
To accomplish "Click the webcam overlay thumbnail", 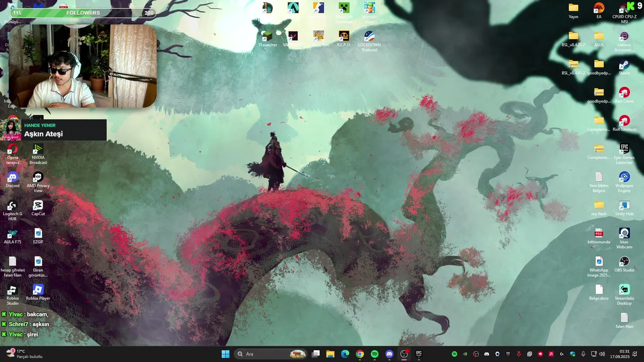I will point(83,66).
